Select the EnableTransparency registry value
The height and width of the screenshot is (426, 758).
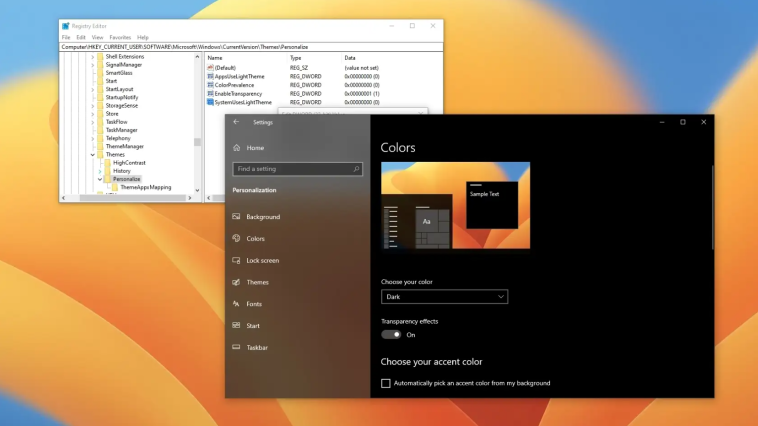pos(237,93)
